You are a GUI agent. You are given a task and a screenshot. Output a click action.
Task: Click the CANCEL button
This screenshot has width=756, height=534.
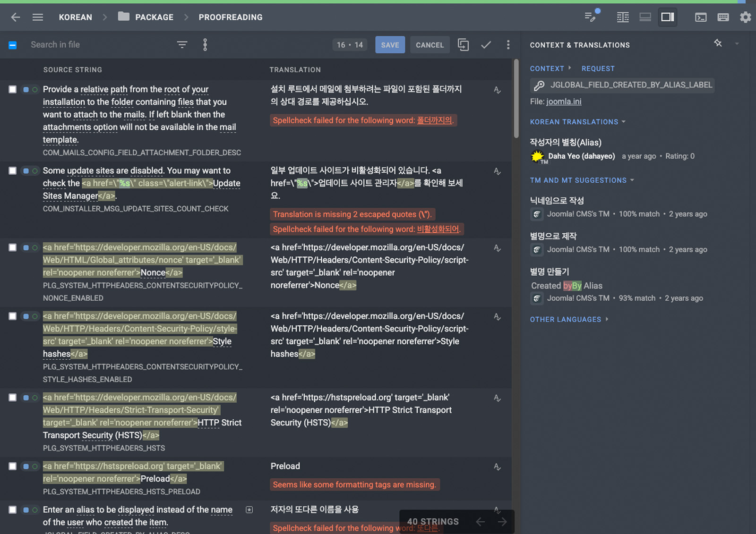[x=430, y=45]
